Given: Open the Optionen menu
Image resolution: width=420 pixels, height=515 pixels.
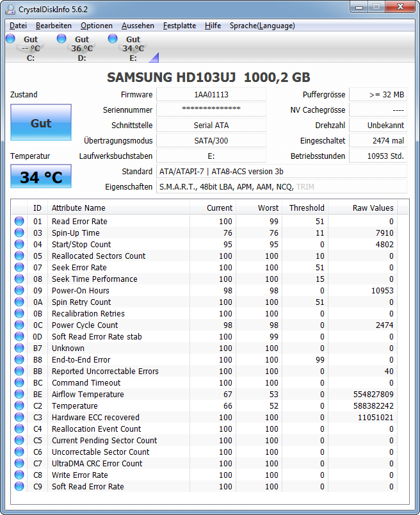Looking at the screenshot, I should point(97,26).
